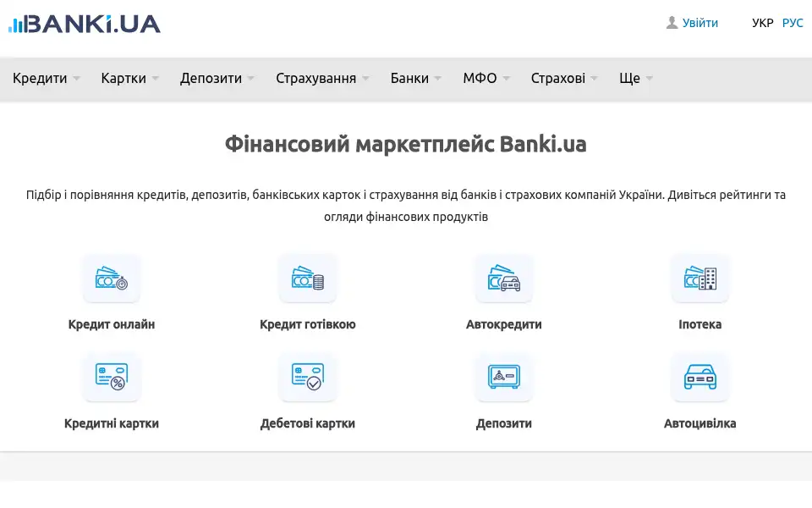Click the heading Фінансовий маркетплейс Banki.ua

pos(405,144)
